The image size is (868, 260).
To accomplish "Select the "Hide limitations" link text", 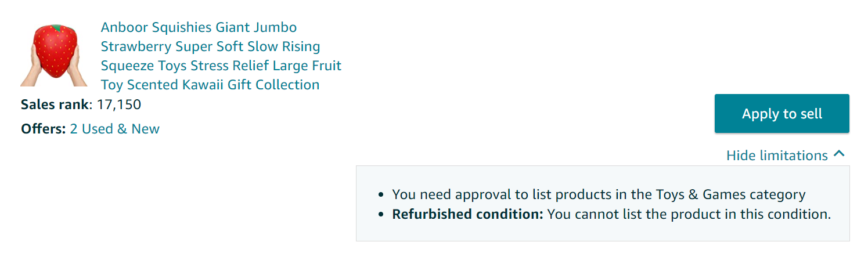I will tap(777, 156).
